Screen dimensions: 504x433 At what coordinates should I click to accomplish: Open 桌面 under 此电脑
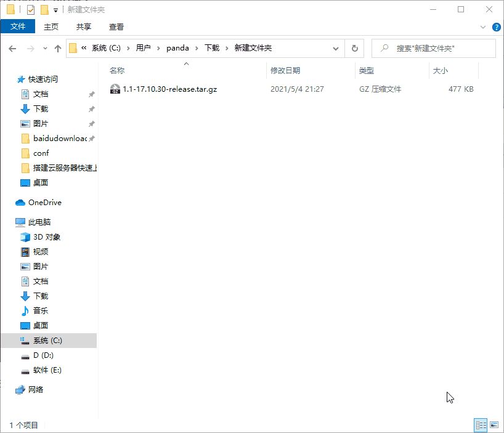pos(41,326)
